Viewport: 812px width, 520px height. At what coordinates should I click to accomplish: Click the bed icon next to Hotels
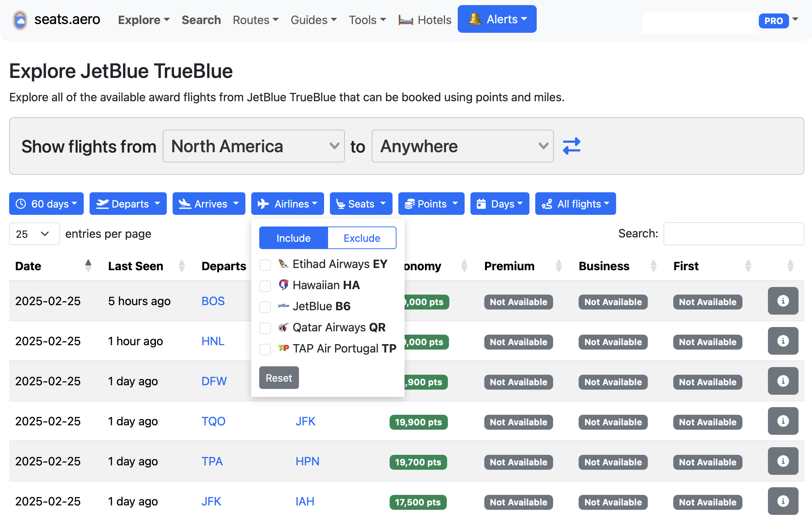(406, 20)
